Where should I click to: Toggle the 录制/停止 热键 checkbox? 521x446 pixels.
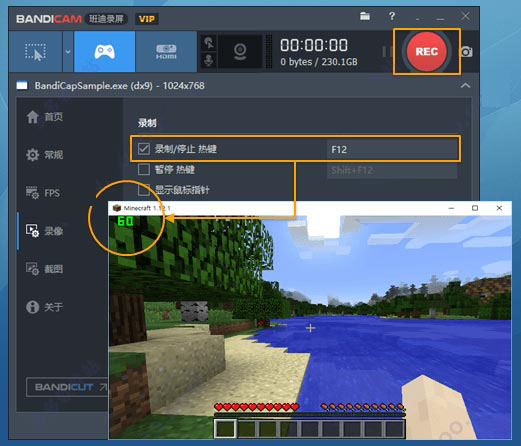[144, 149]
